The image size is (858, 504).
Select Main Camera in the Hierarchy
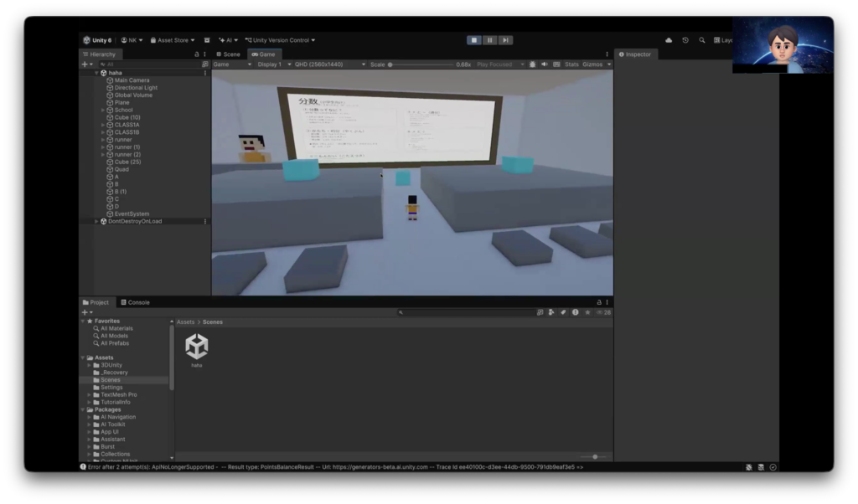click(132, 80)
